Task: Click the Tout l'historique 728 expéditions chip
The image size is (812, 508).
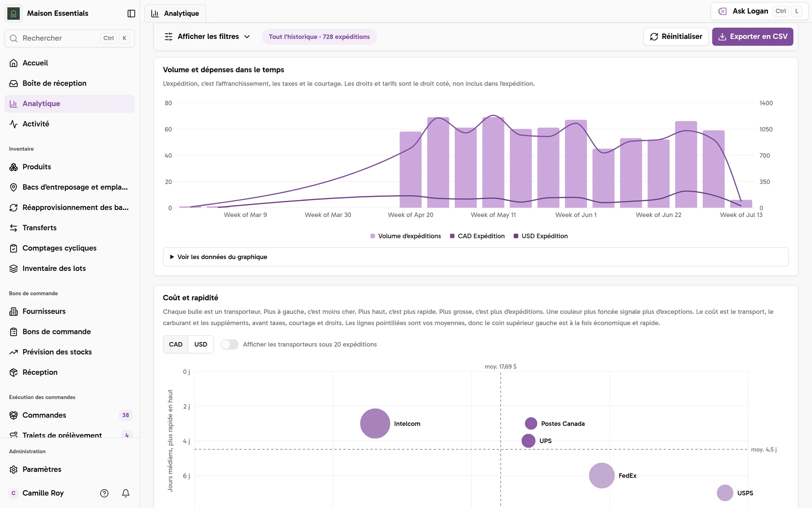Action: [319, 37]
